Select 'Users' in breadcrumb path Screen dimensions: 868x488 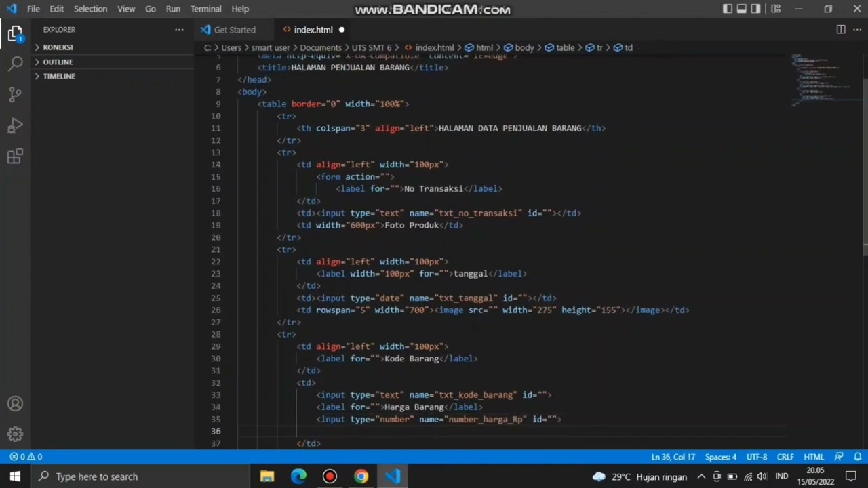pyautogui.click(x=231, y=47)
